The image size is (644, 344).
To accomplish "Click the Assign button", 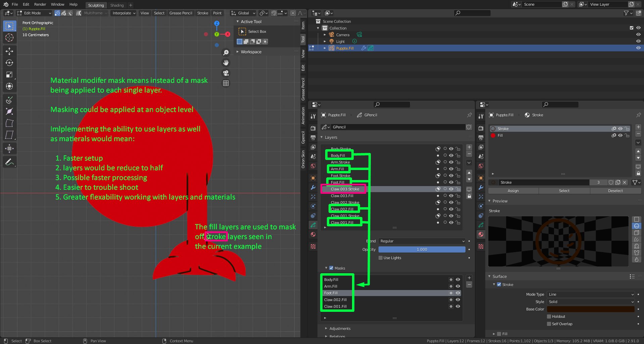I will tap(513, 191).
